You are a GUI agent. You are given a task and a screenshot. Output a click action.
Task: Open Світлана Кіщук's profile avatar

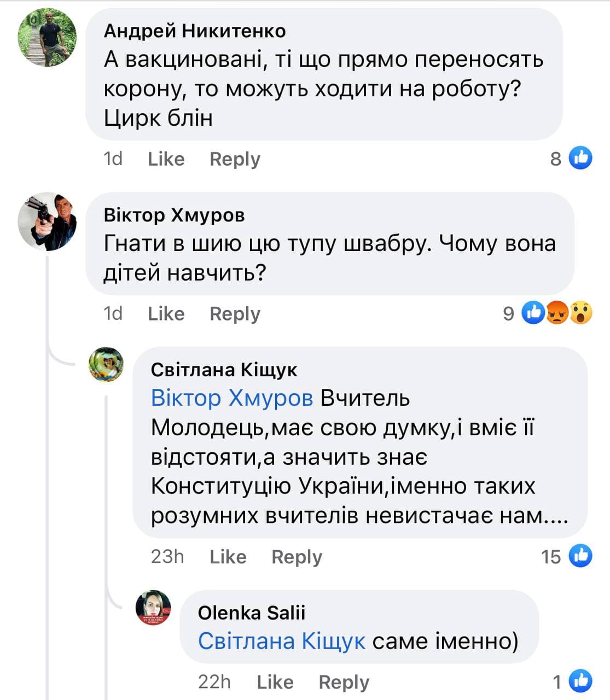106,364
